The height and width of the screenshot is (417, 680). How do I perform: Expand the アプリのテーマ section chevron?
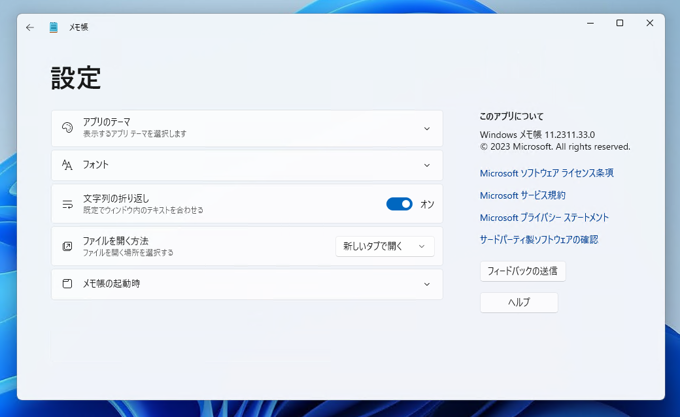(427, 129)
